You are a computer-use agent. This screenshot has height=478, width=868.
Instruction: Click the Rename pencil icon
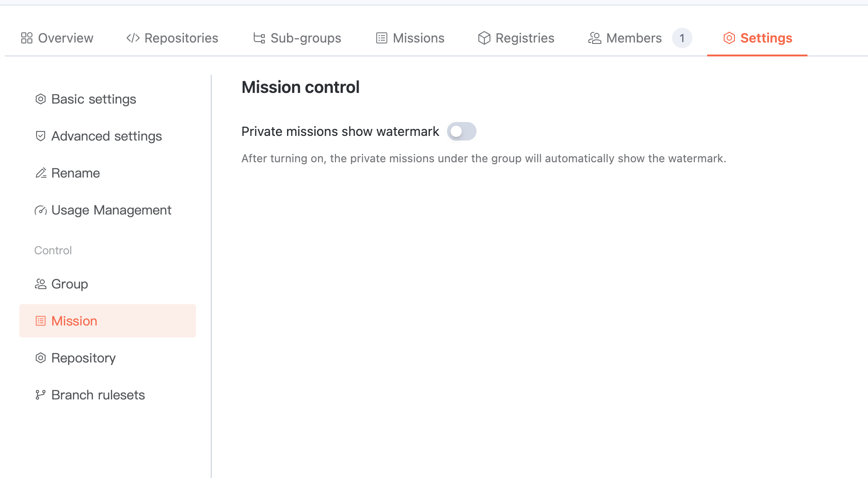point(41,173)
